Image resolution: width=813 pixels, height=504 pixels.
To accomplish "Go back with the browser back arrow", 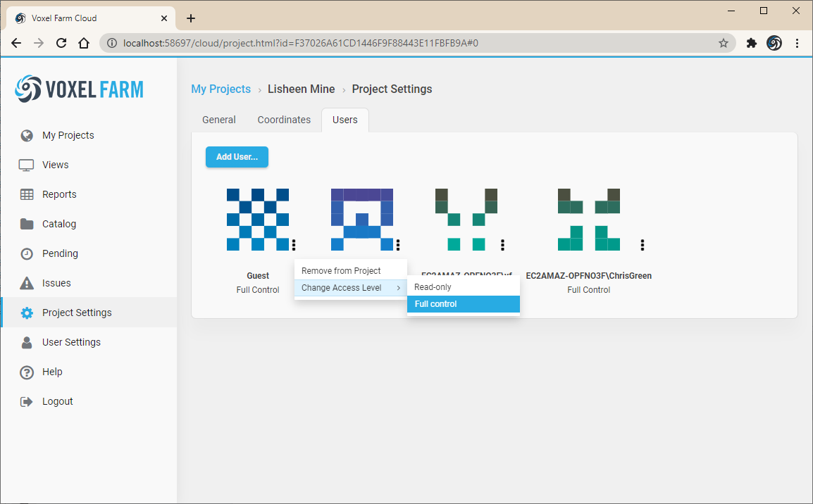I will 16,43.
